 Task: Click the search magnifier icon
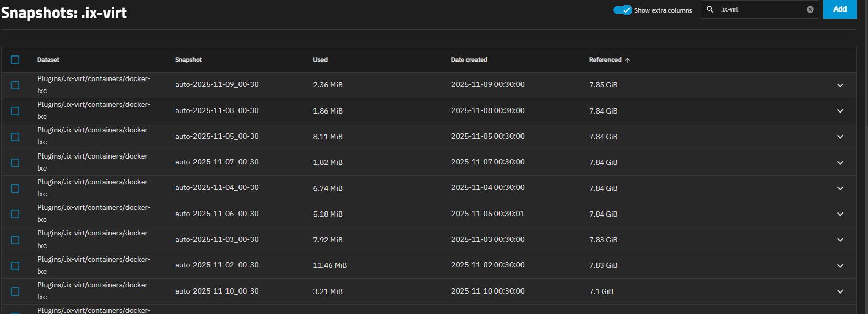coord(710,9)
